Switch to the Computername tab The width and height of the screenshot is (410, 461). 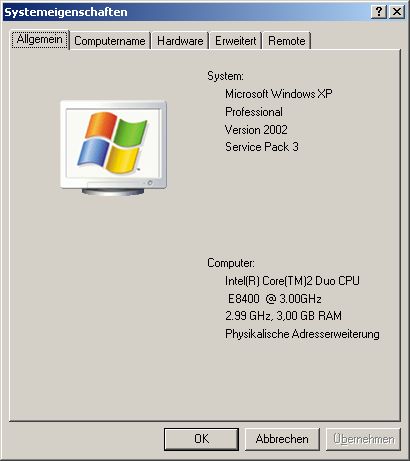110,41
